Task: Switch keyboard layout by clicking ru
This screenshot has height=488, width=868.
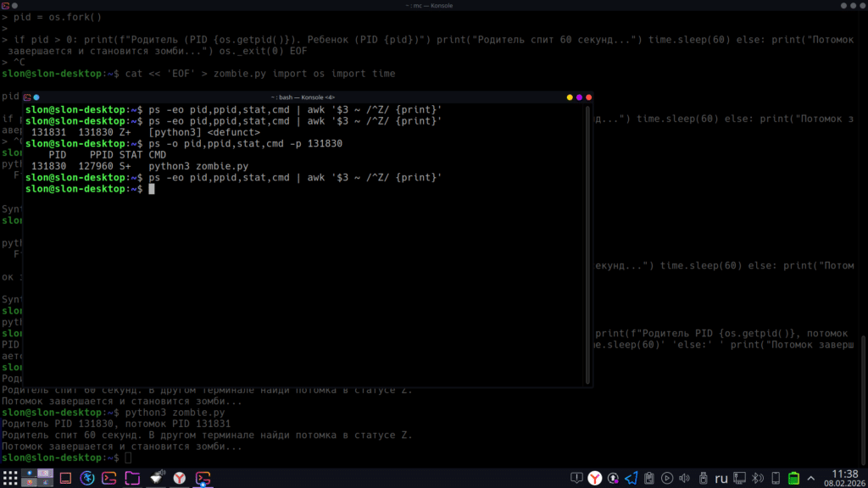Action: [x=721, y=477]
